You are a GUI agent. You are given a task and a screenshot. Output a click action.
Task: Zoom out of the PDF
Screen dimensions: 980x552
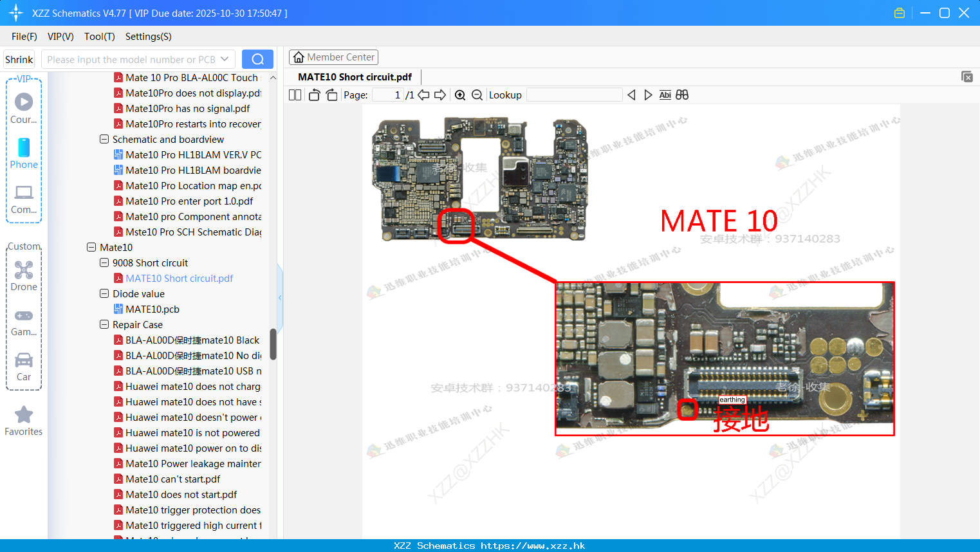477,95
